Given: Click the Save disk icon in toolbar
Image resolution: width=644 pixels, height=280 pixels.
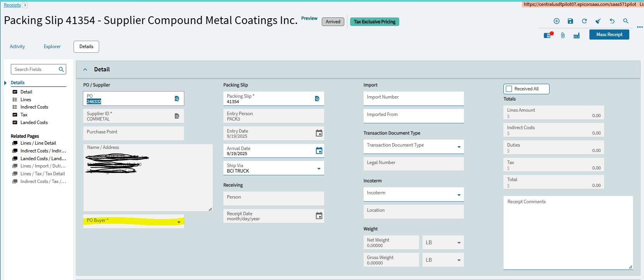Looking at the screenshot, I should pyautogui.click(x=570, y=21).
